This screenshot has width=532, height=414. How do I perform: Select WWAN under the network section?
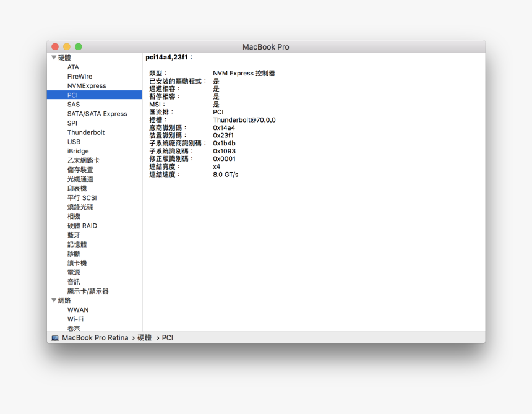point(78,309)
